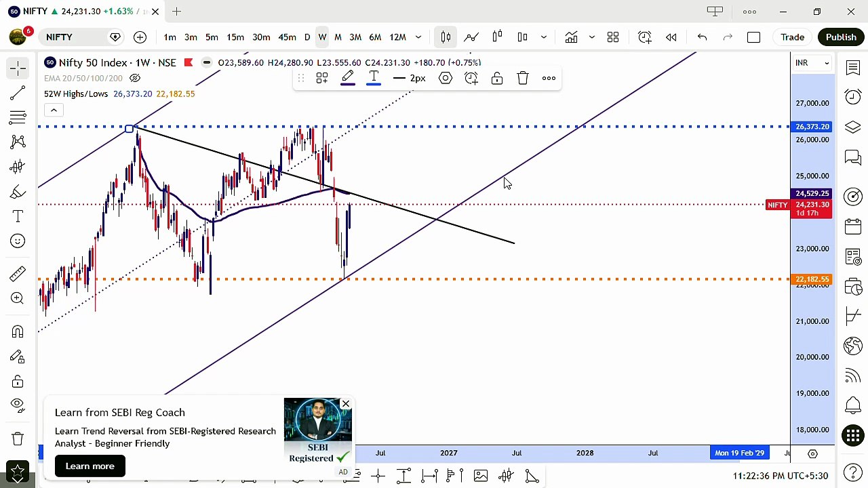Viewport: 868px width, 488px height.
Task: Hide all drawings with eye icon
Action: coord(18,405)
